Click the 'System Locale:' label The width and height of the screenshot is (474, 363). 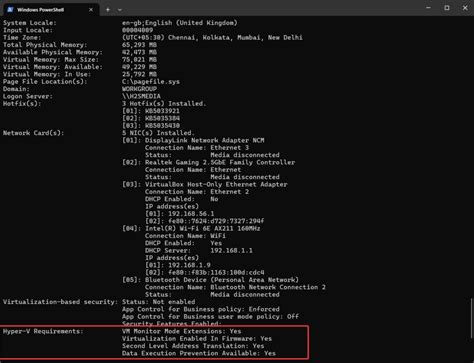click(x=30, y=23)
